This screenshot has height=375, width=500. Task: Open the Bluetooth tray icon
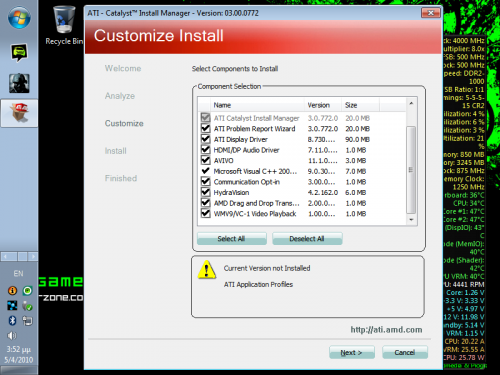tap(12, 320)
